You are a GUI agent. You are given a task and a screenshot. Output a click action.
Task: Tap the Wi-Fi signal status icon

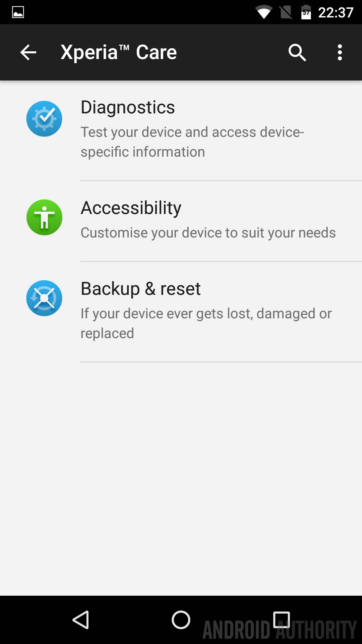click(x=263, y=13)
